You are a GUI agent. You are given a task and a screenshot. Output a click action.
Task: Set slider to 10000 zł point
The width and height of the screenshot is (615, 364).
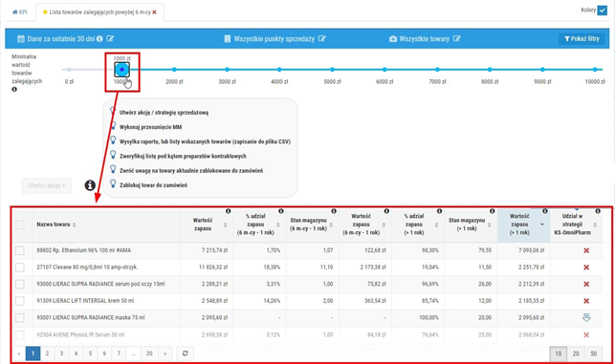[x=595, y=70]
